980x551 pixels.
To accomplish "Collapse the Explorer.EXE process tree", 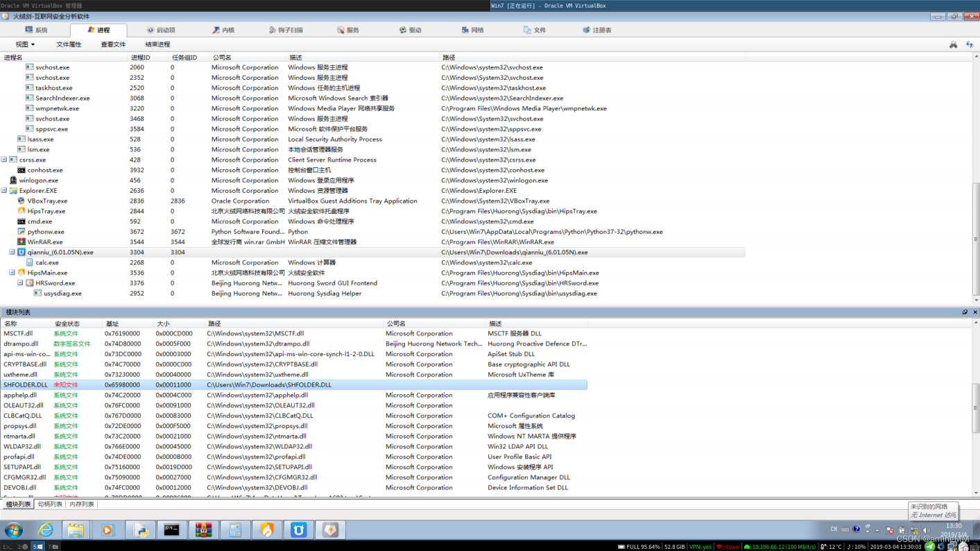I will [4, 191].
